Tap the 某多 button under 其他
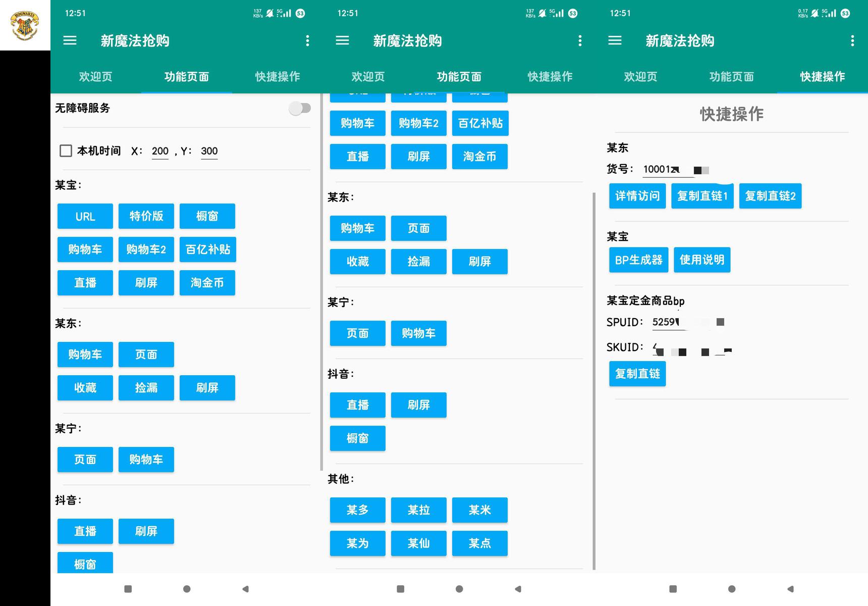 357,510
